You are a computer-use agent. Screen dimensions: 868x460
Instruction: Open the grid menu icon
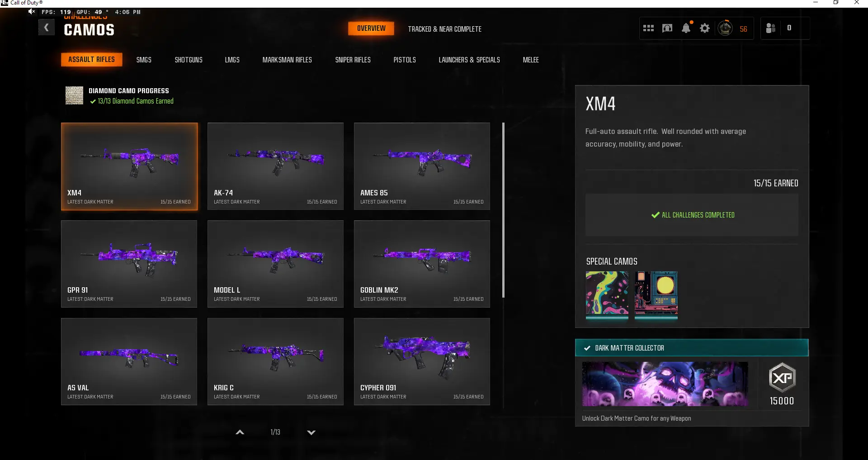point(648,28)
